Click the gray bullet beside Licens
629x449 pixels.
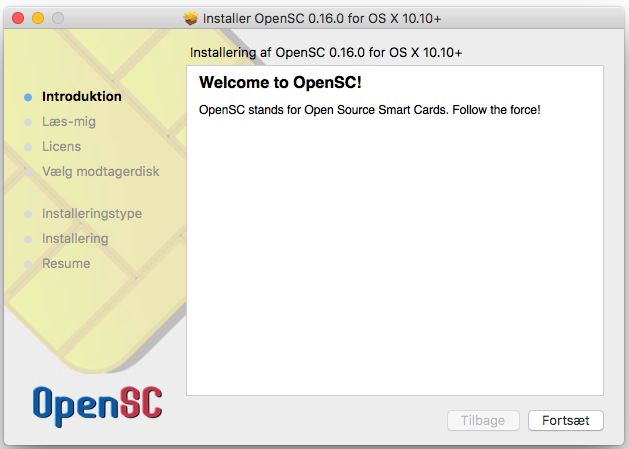pos(28,147)
